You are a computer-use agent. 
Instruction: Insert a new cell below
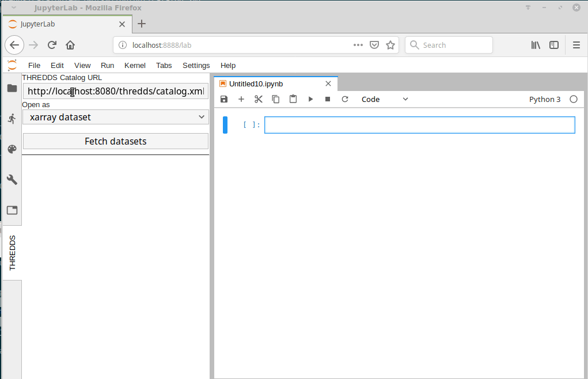click(241, 99)
